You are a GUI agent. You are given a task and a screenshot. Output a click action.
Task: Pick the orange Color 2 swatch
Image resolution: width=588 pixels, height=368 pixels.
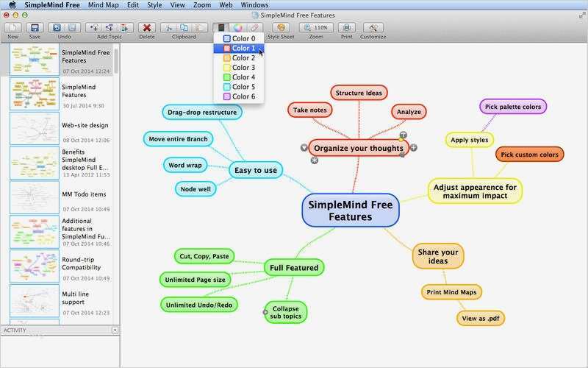point(226,58)
